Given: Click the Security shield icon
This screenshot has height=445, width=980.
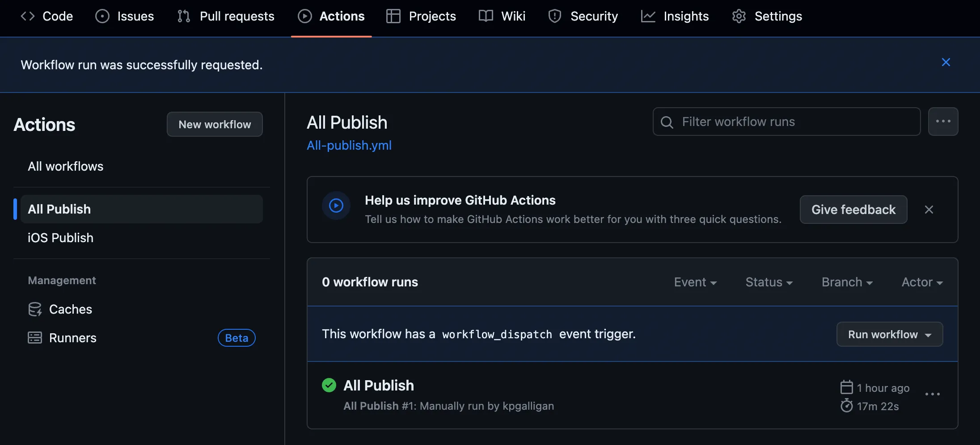Looking at the screenshot, I should point(555,16).
